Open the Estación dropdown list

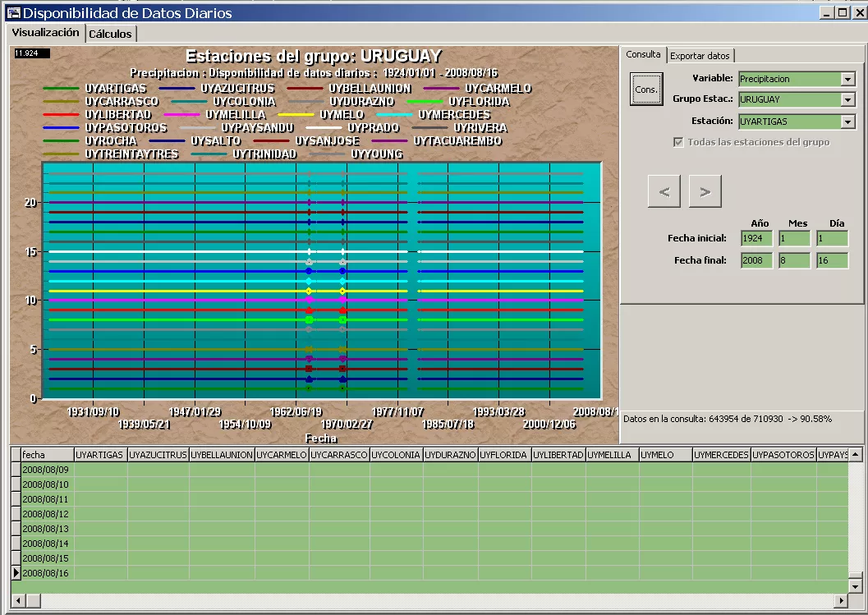pyautogui.click(x=848, y=122)
